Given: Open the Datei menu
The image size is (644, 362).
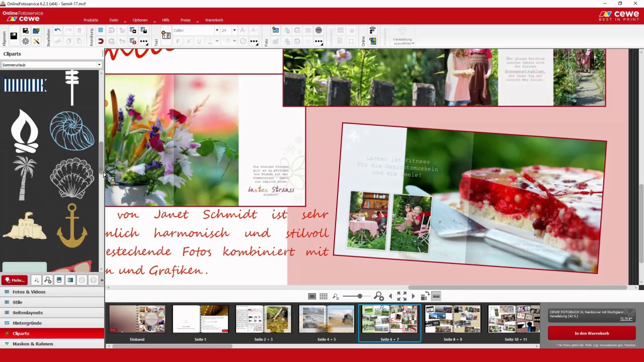Looking at the screenshot, I should pos(114,20).
